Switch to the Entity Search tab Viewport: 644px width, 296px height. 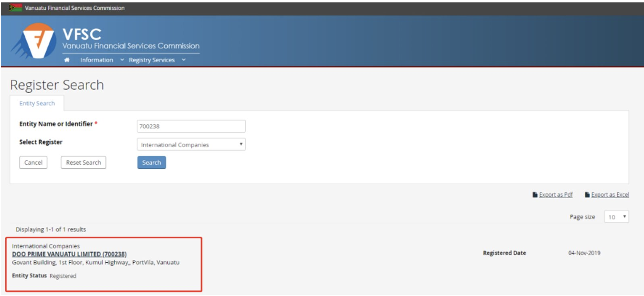(37, 103)
